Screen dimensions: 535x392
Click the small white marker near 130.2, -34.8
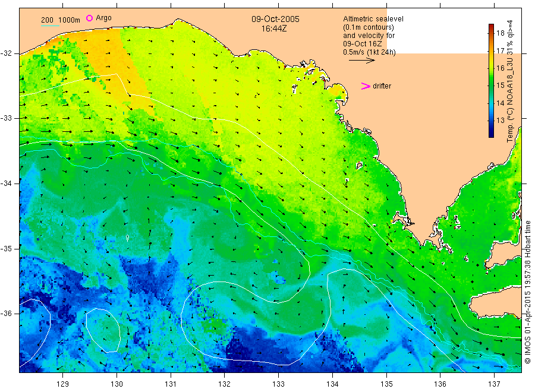pyautogui.click(x=127, y=238)
